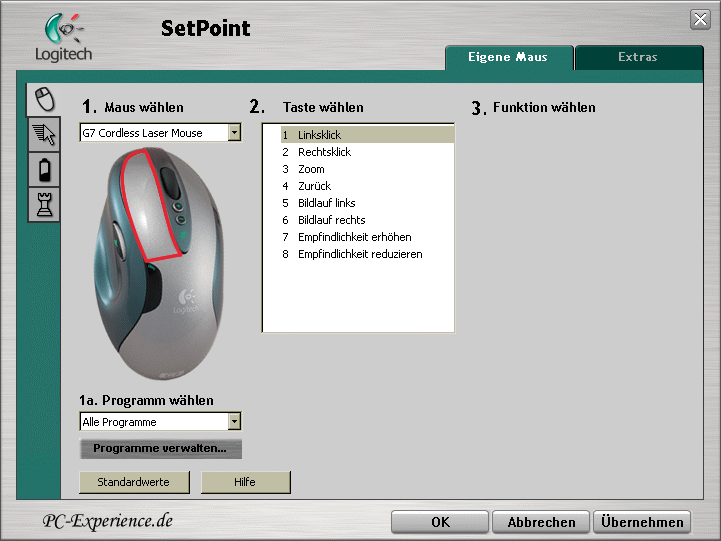Viewport: 721px width, 541px height.
Task: Click the Standardwerte button
Action: pyautogui.click(x=134, y=482)
